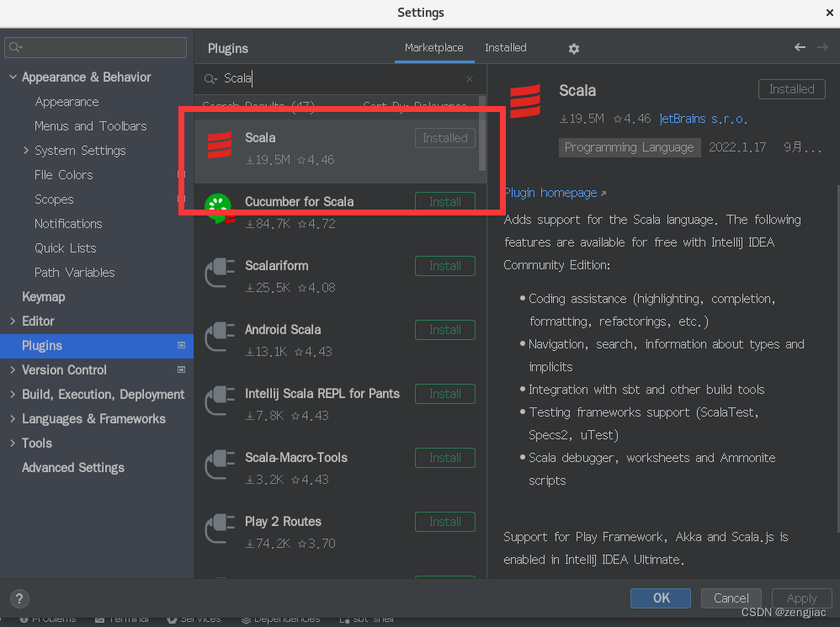Click the forward arrow in Plugins header
Viewport: 840px width, 627px height.
click(x=822, y=47)
